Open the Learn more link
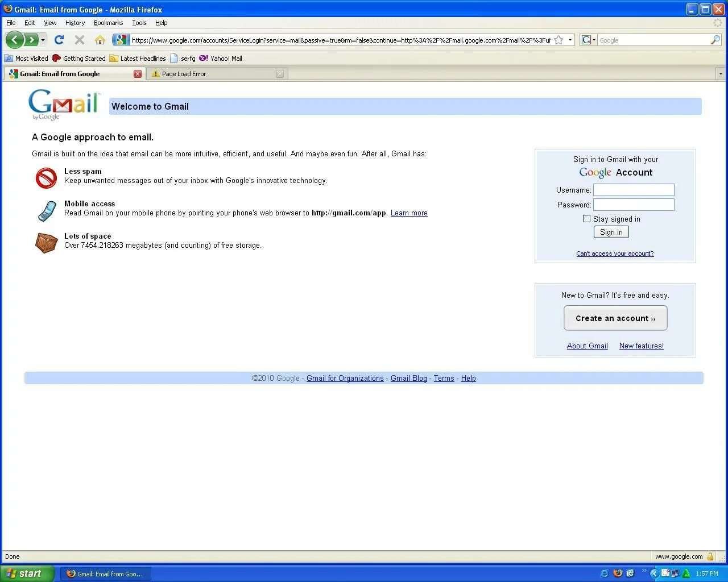Screen dimensions: 728x582 (409, 213)
